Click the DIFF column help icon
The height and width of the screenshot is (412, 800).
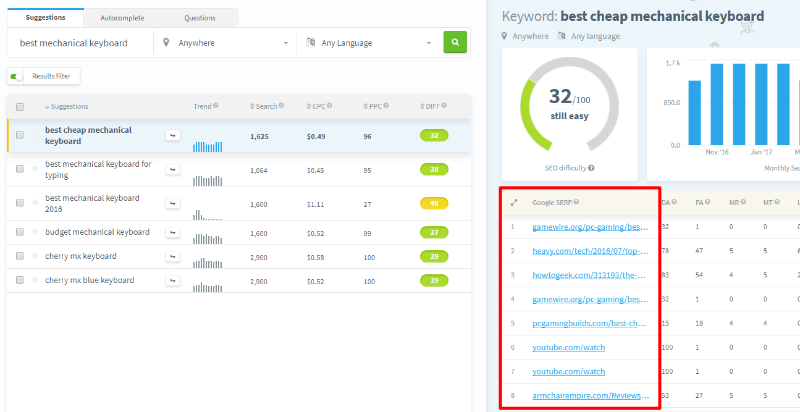[x=444, y=106]
